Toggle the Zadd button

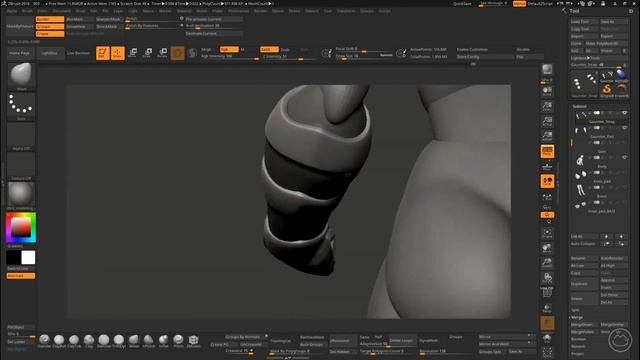(x=269, y=49)
